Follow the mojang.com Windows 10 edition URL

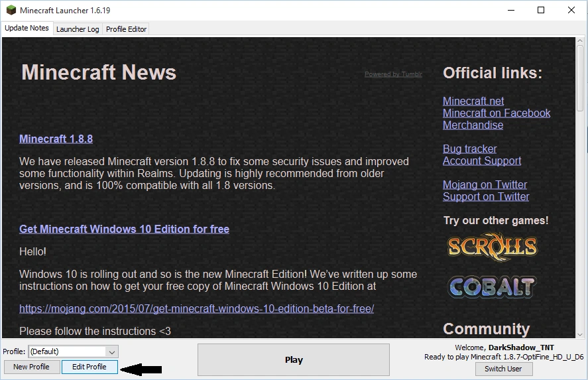click(196, 309)
